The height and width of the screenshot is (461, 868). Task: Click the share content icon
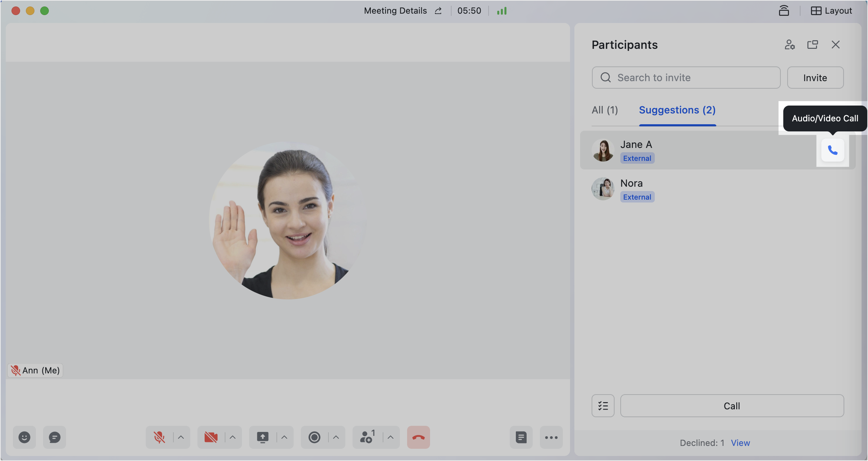coord(262,437)
